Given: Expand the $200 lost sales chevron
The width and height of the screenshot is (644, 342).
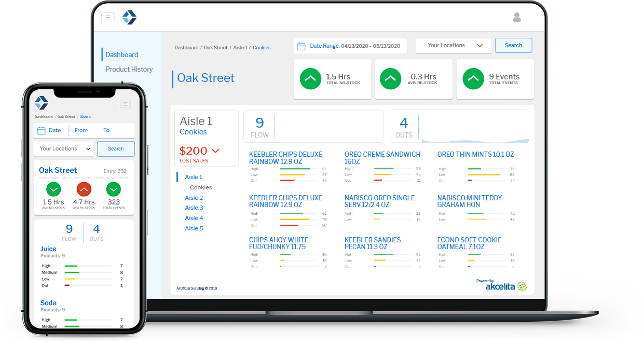Looking at the screenshot, I should pyautogui.click(x=215, y=151).
